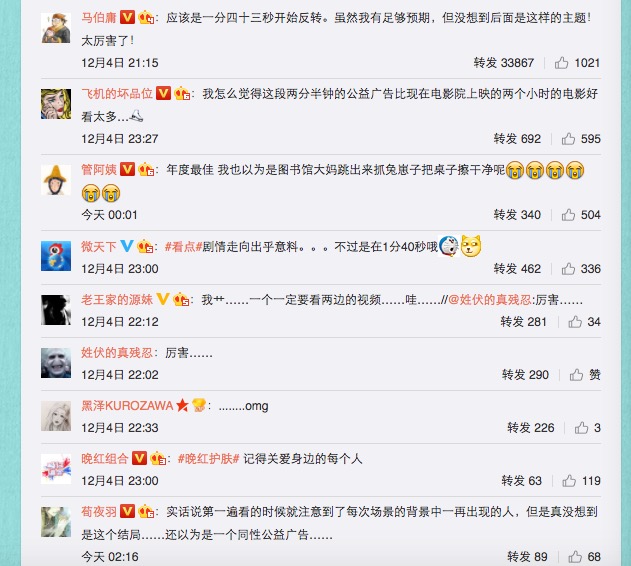
Task: Open the #看点# hashtag link
Action: click(183, 246)
